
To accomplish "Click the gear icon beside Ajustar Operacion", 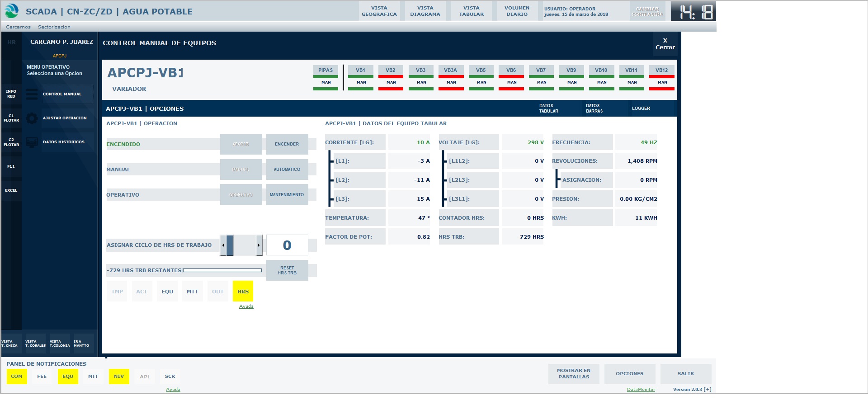I will [32, 118].
